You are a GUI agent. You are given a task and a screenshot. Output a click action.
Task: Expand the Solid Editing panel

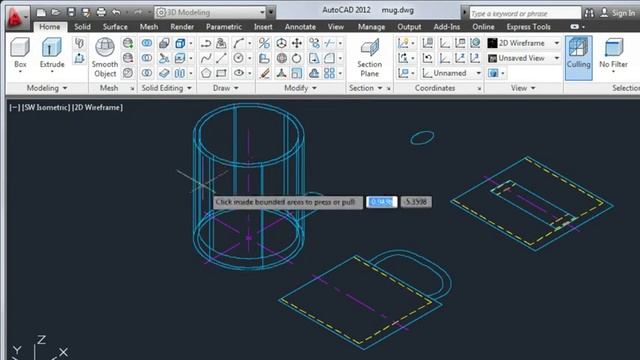tap(166, 88)
